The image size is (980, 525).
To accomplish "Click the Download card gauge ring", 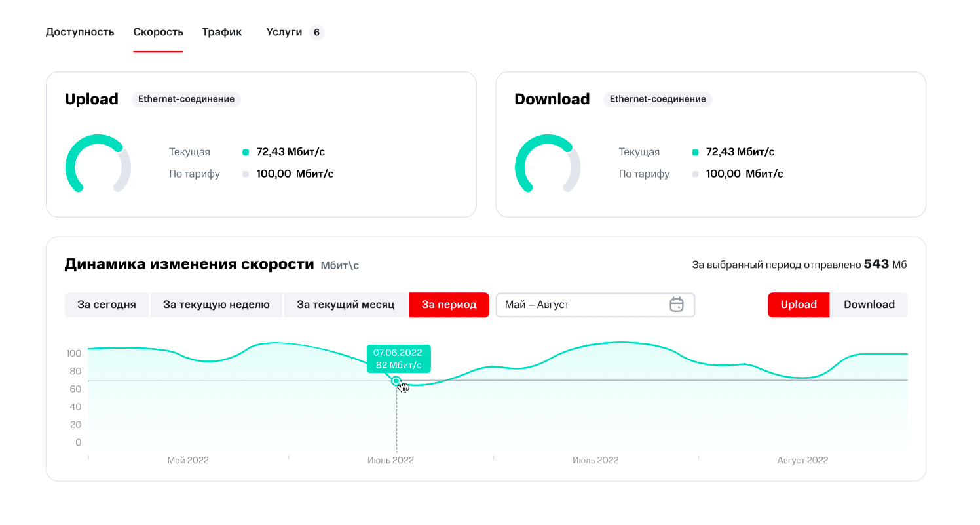I will 548,164.
